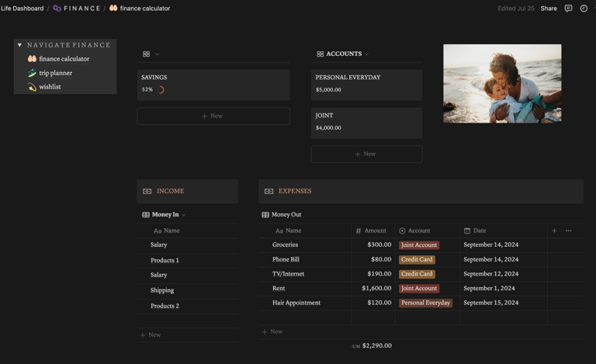Click the finance calculator breadcrumb icon

coord(113,8)
